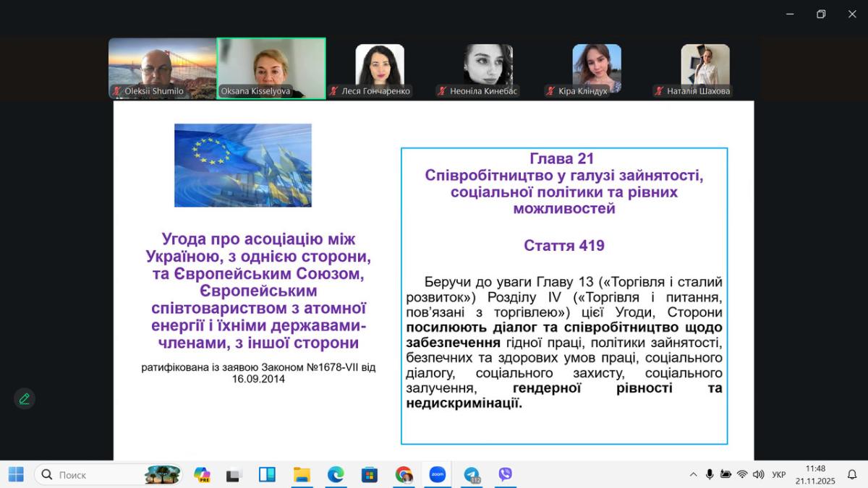Click the green annotation pencil icon
Viewport: 868px width, 488px height.
(25, 399)
